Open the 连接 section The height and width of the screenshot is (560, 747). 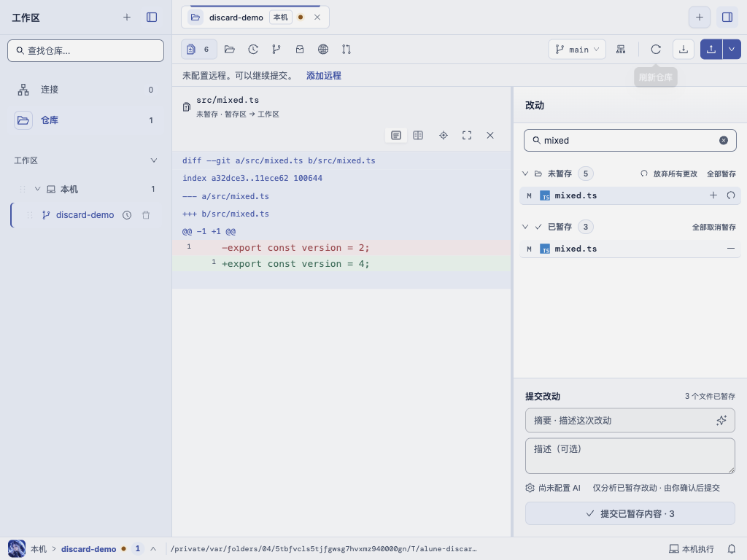pyautogui.click(x=86, y=90)
